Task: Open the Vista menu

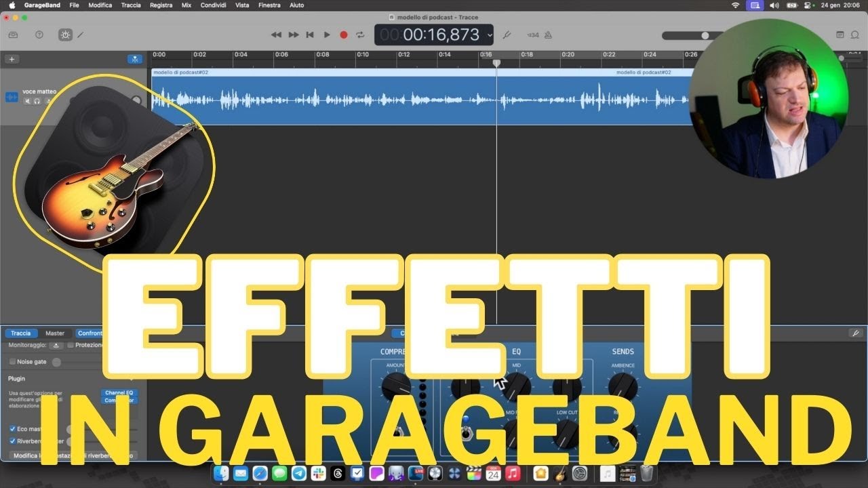Action: click(x=242, y=5)
